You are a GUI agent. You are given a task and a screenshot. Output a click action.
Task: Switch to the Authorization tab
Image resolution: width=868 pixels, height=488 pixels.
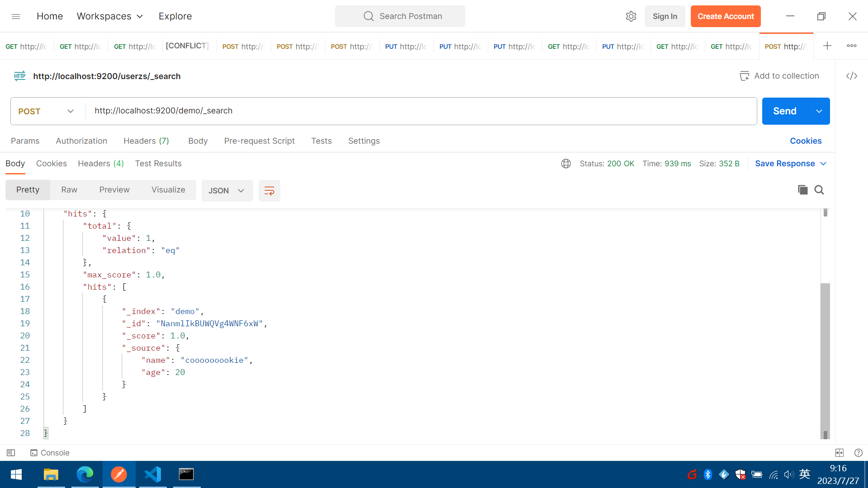[81, 141]
